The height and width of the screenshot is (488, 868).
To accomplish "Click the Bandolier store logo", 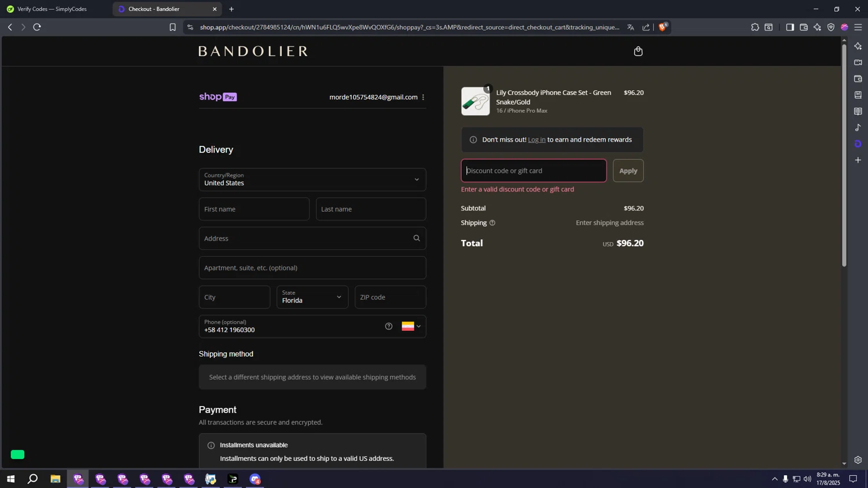I will 253,51.
